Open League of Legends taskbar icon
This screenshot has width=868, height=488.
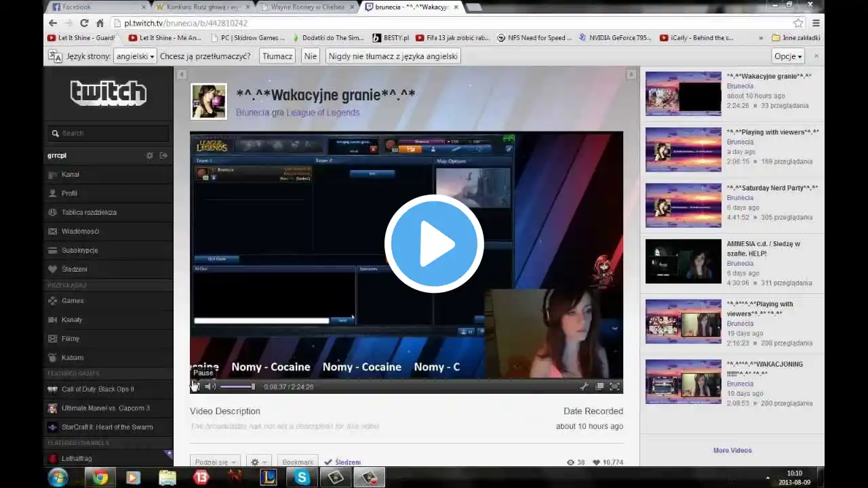point(269,478)
